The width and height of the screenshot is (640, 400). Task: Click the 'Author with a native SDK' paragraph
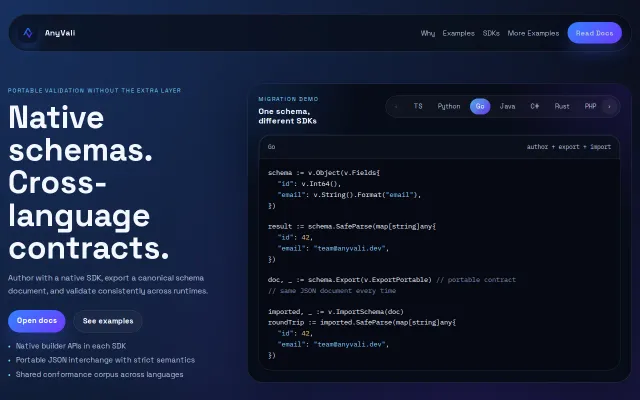(x=108, y=284)
